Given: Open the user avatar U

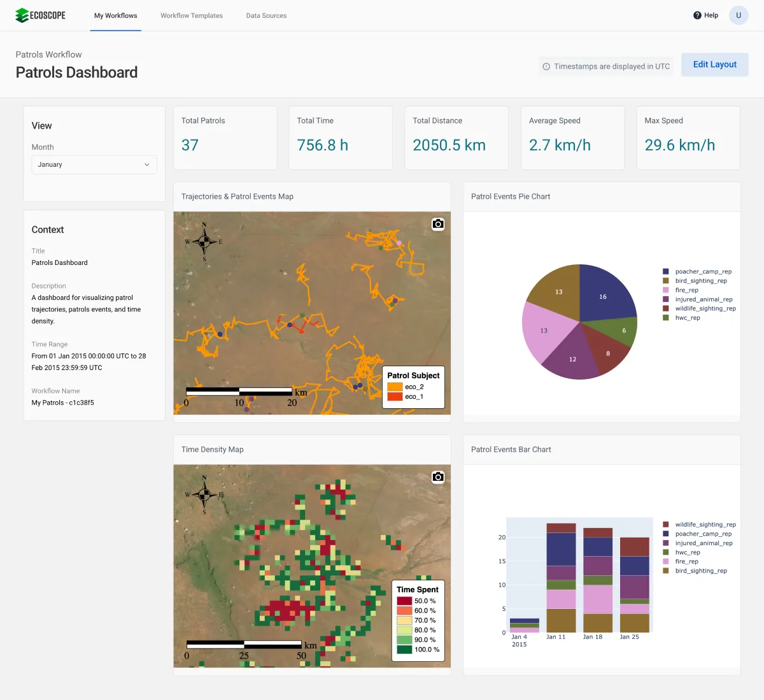Looking at the screenshot, I should tap(739, 15).
